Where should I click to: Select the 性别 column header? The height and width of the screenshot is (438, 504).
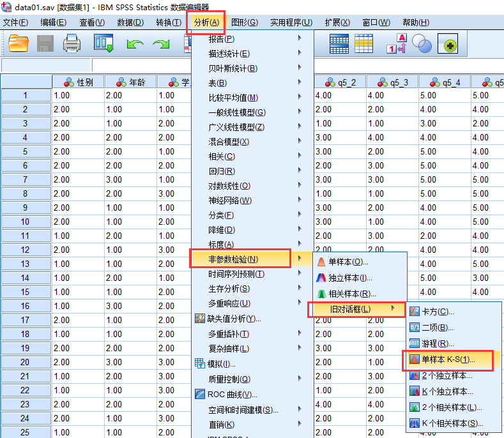coord(78,82)
